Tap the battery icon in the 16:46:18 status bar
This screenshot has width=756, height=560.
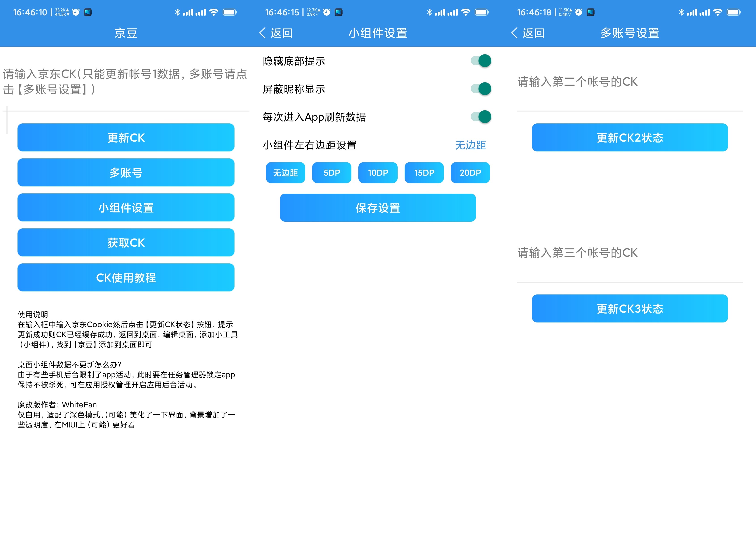point(734,12)
